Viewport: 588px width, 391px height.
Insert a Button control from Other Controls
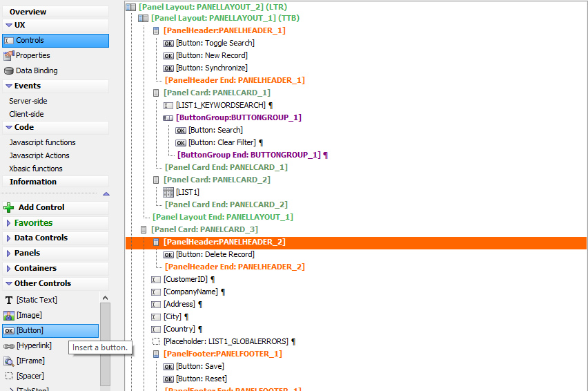(50, 331)
